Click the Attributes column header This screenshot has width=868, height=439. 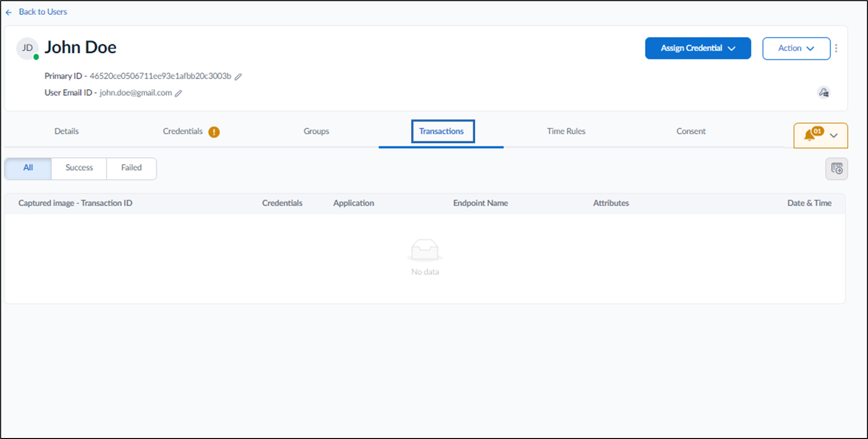point(611,203)
